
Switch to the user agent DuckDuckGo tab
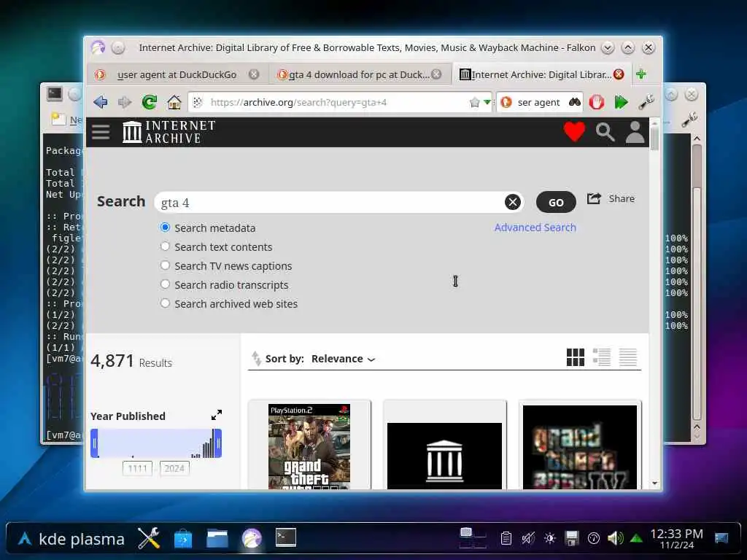(x=177, y=75)
